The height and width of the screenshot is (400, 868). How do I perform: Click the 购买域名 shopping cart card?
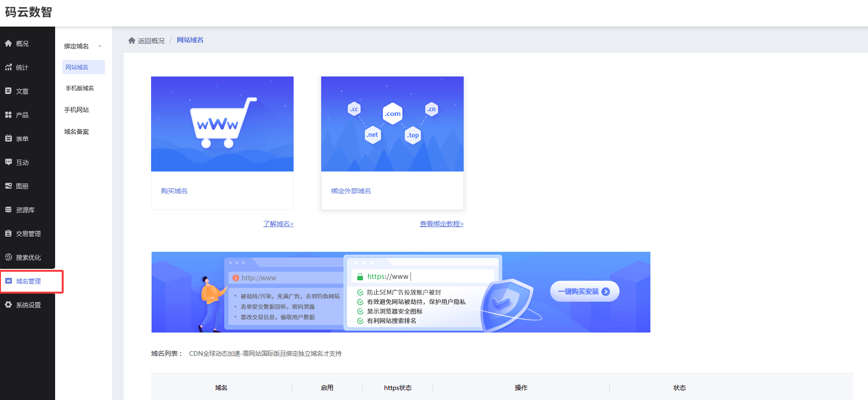coord(222,124)
